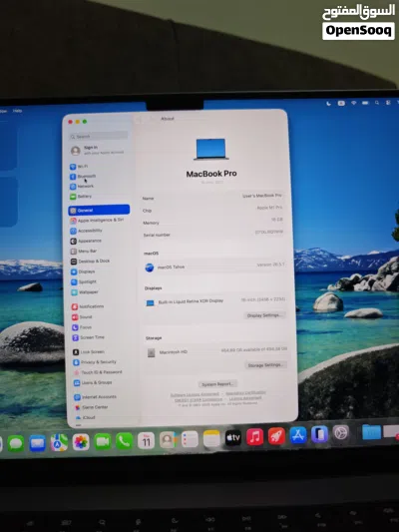Click the battery icon in the menu bar
This screenshot has width=399, height=532.
click(365, 103)
